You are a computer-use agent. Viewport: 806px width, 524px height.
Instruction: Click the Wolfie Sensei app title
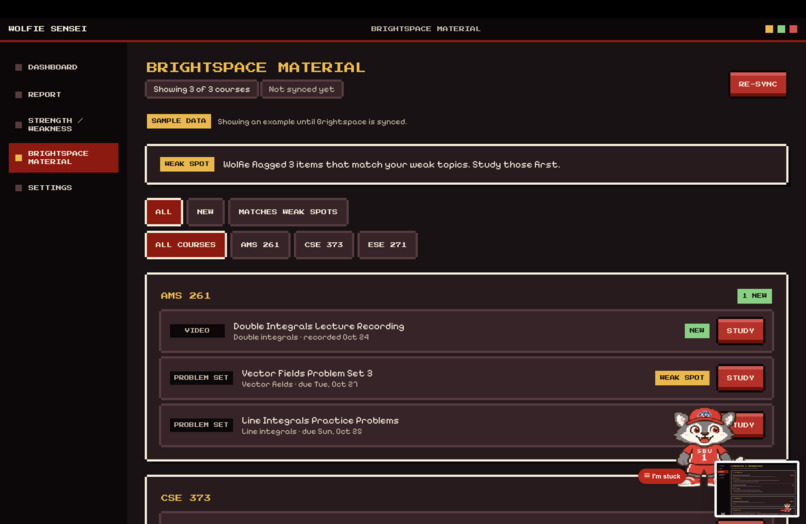point(48,29)
